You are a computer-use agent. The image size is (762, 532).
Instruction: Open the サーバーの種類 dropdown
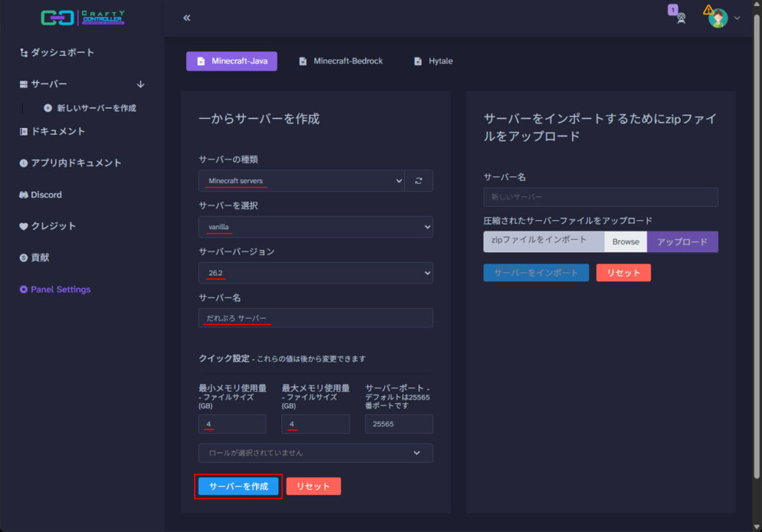coord(301,181)
